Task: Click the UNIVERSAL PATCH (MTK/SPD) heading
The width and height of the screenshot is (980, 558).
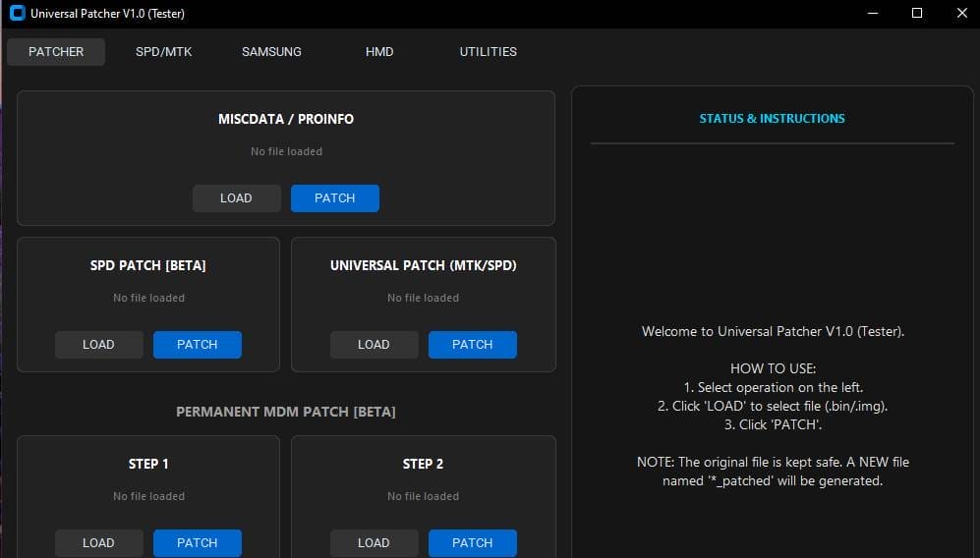Action: tap(423, 265)
